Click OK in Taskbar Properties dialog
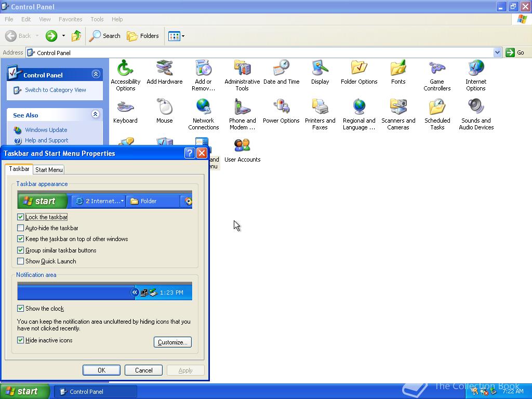Screen dimensions: 532x399 101,370
